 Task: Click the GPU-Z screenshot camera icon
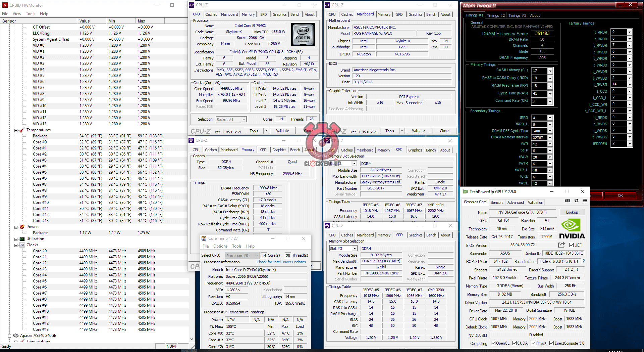pyautogui.click(x=567, y=201)
